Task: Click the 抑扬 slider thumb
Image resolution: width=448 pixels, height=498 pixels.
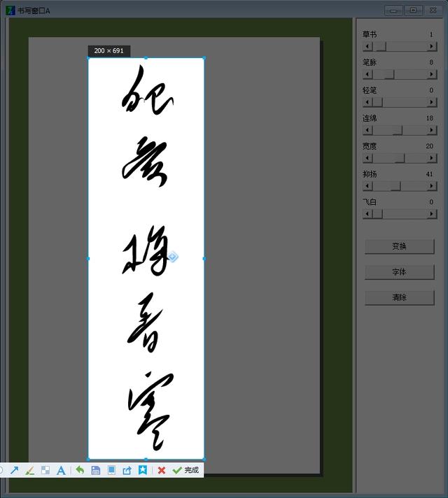Action: [x=395, y=186]
